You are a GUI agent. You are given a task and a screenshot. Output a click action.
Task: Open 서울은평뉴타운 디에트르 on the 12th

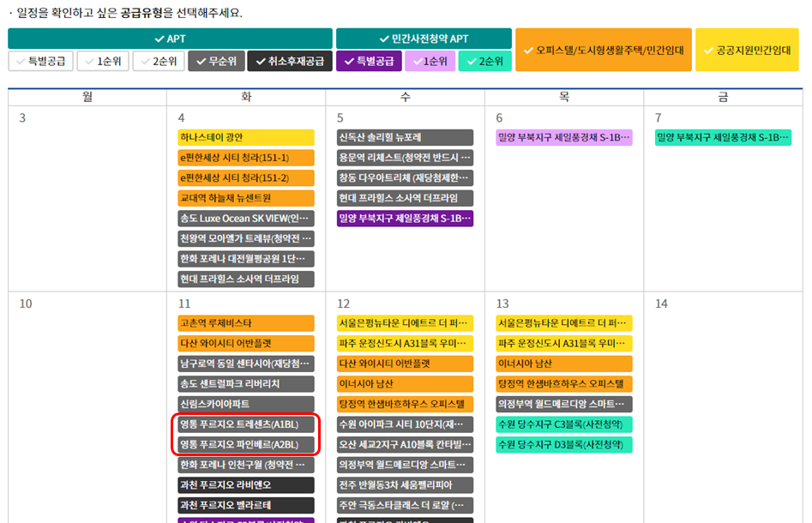coord(405,323)
